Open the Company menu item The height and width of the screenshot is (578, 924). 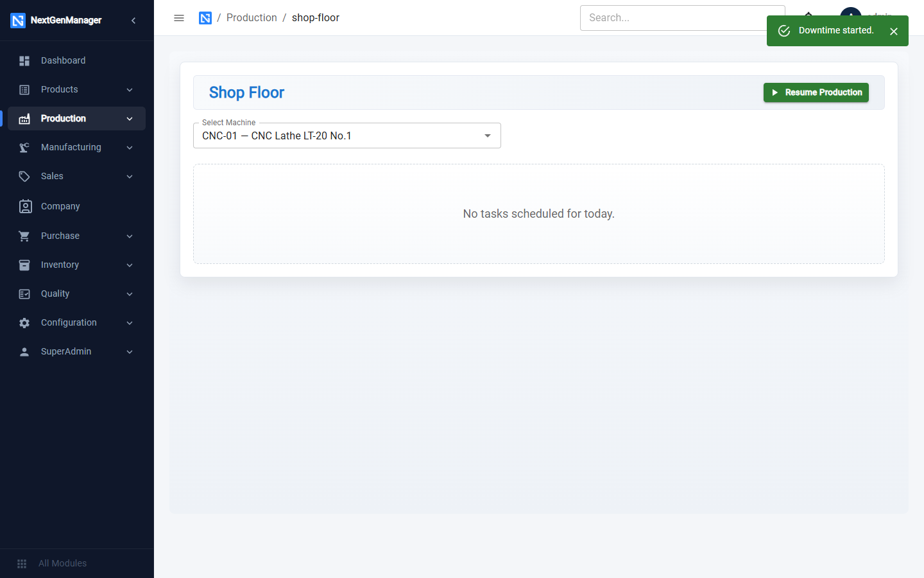click(76, 206)
